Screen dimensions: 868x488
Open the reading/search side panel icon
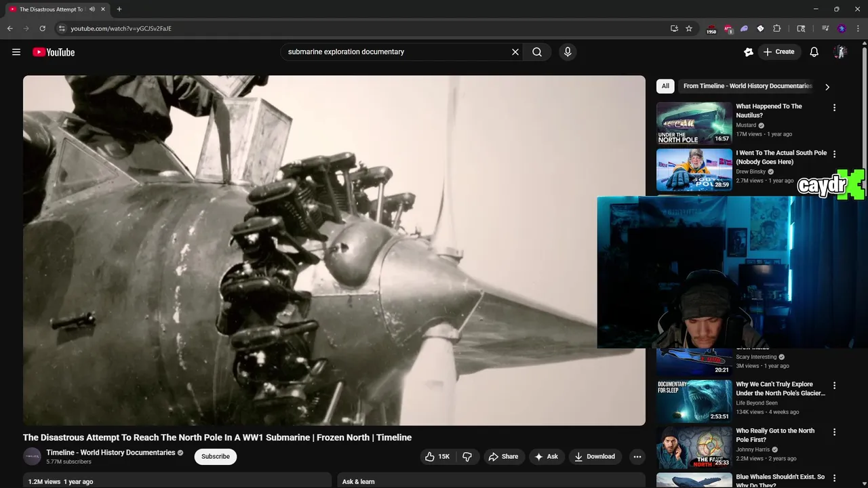[801, 28]
